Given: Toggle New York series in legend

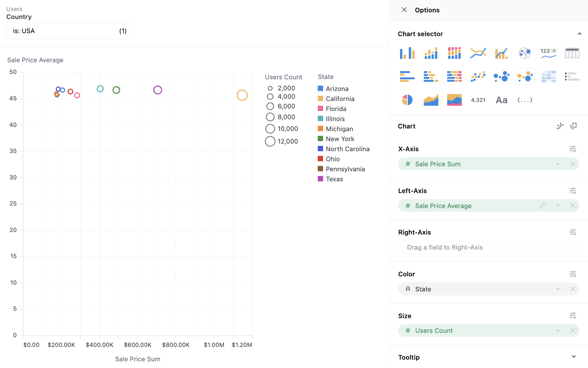Looking at the screenshot, I should pos(340,139).
